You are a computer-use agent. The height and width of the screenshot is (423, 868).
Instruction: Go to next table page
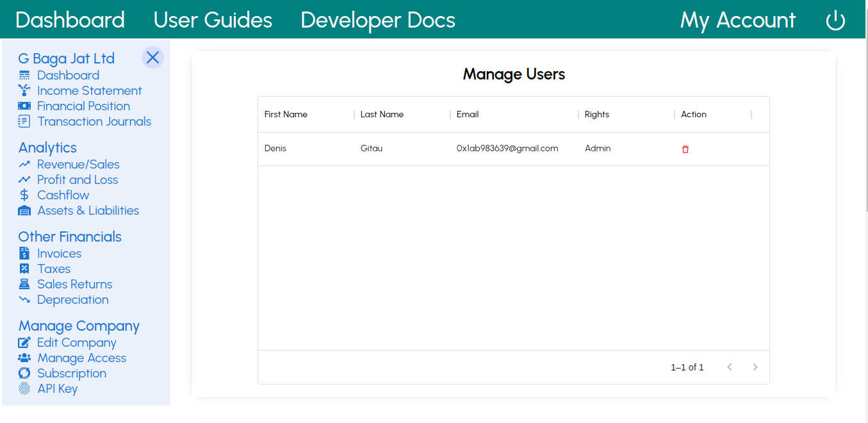[755, 367]
